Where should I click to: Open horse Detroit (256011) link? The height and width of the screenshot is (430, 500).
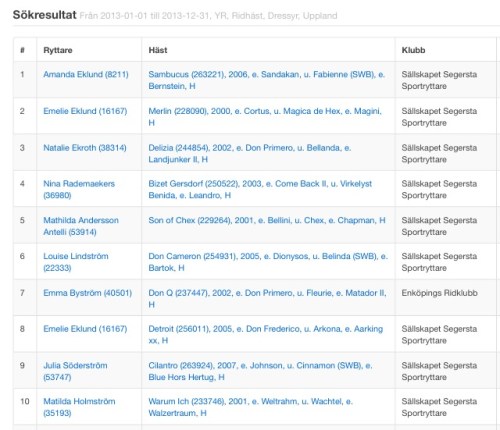266,335
